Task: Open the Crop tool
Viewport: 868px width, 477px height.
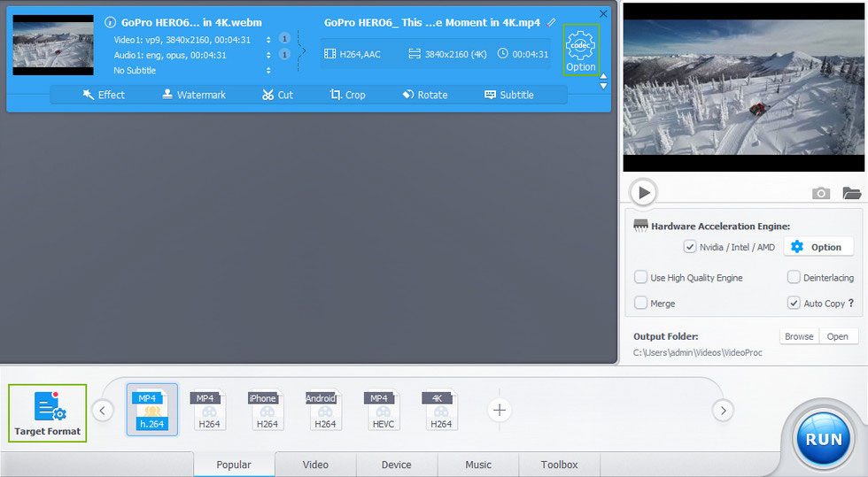Action: pos(347,95)
